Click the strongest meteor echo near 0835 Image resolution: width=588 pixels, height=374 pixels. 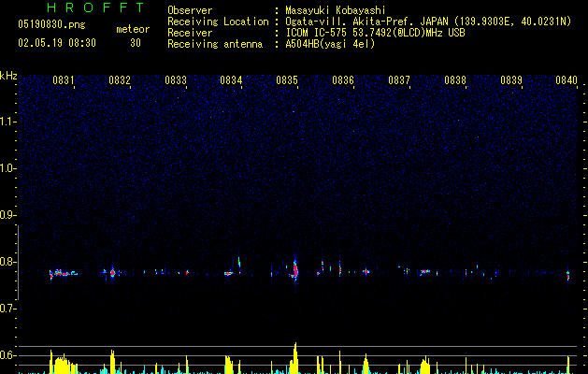(294, 269)
